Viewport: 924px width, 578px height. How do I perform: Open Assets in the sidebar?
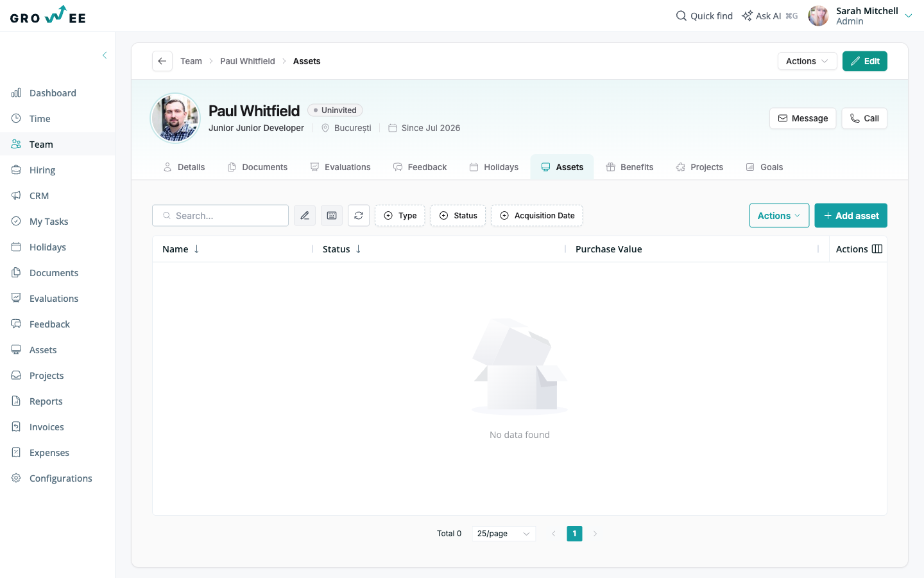point(57,350)
